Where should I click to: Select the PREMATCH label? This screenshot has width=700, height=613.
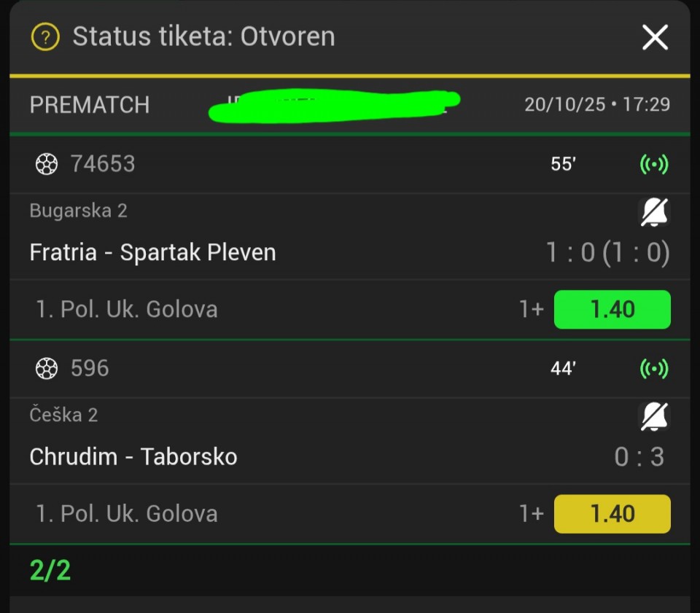click(x=89, y=105)
